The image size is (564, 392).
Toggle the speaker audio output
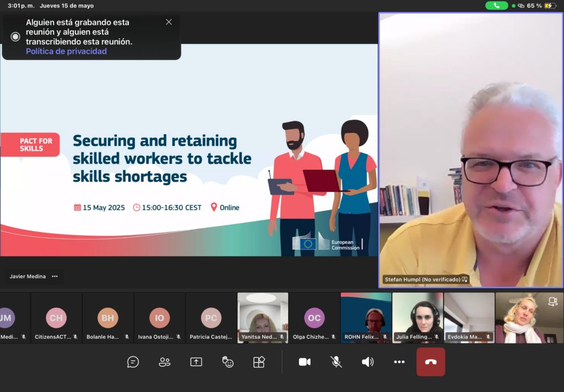(x=367, y=362)
